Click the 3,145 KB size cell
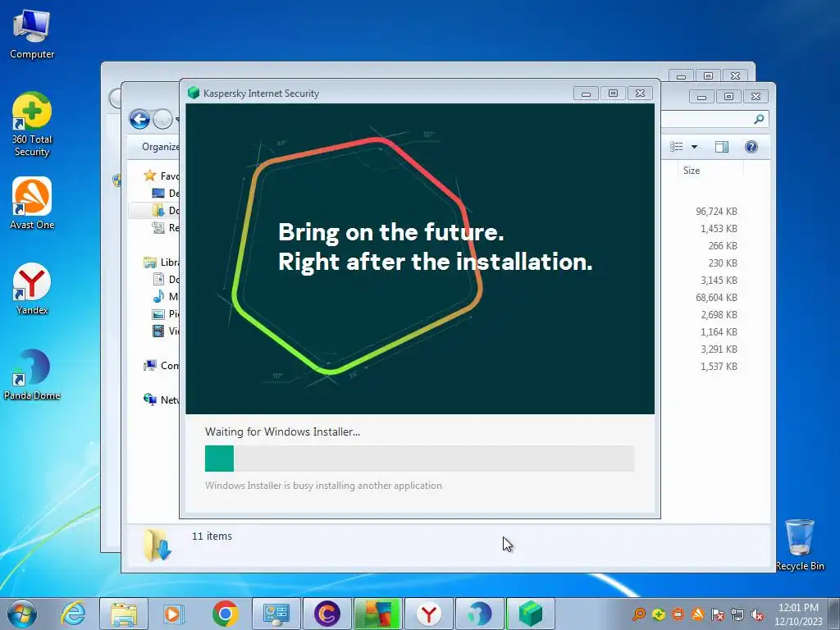This screenshot has width=840, height=630. (719, 281)
